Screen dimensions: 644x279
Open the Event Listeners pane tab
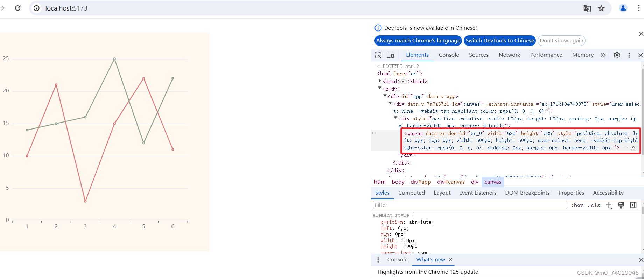[x=478, y=193]
